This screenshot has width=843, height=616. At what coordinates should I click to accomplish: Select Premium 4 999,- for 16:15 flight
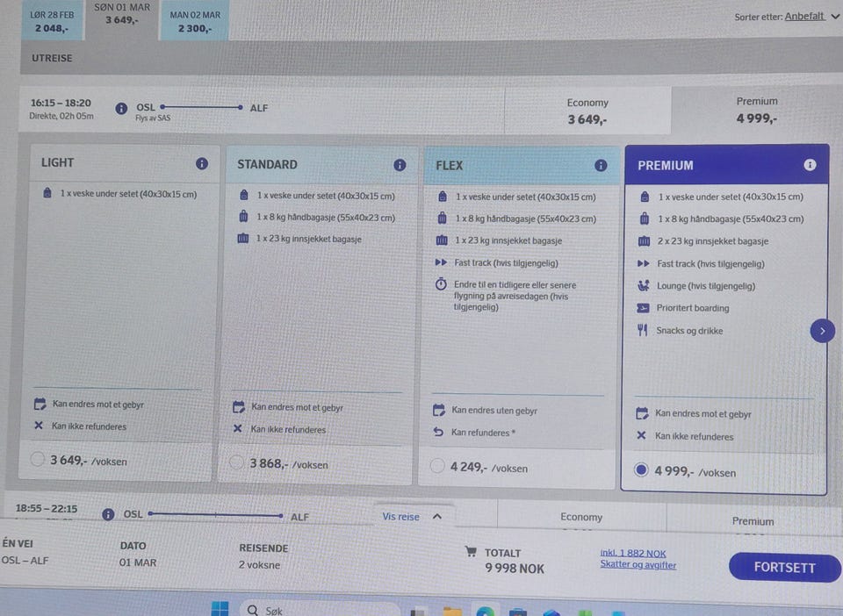point(756,110)
